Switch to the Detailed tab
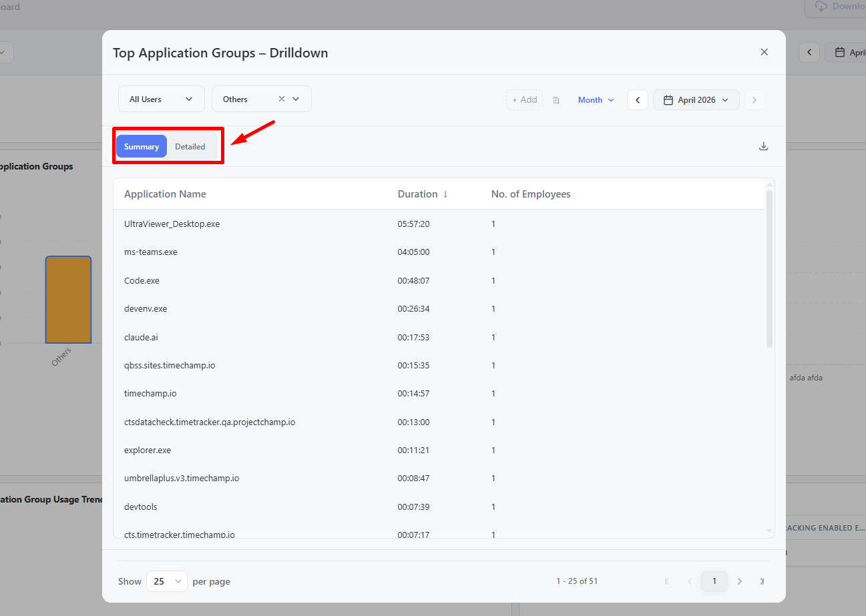The image size is (866, 616). (190, 147)
